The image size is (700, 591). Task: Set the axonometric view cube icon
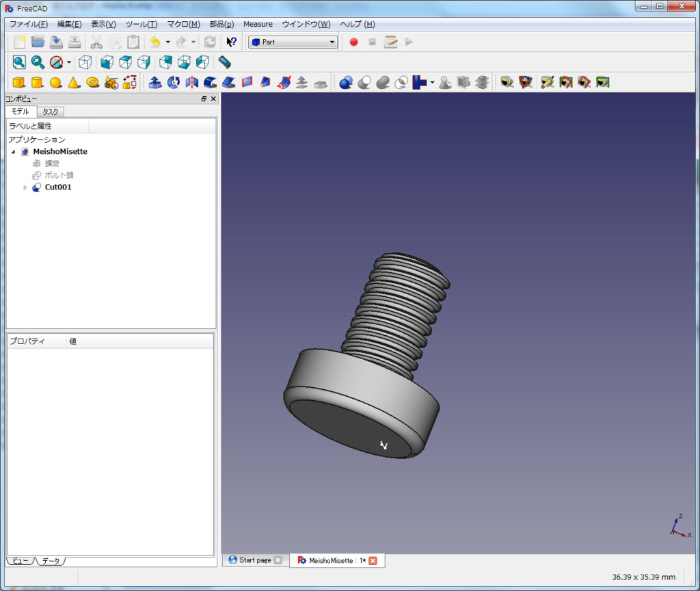click(85, 62)
